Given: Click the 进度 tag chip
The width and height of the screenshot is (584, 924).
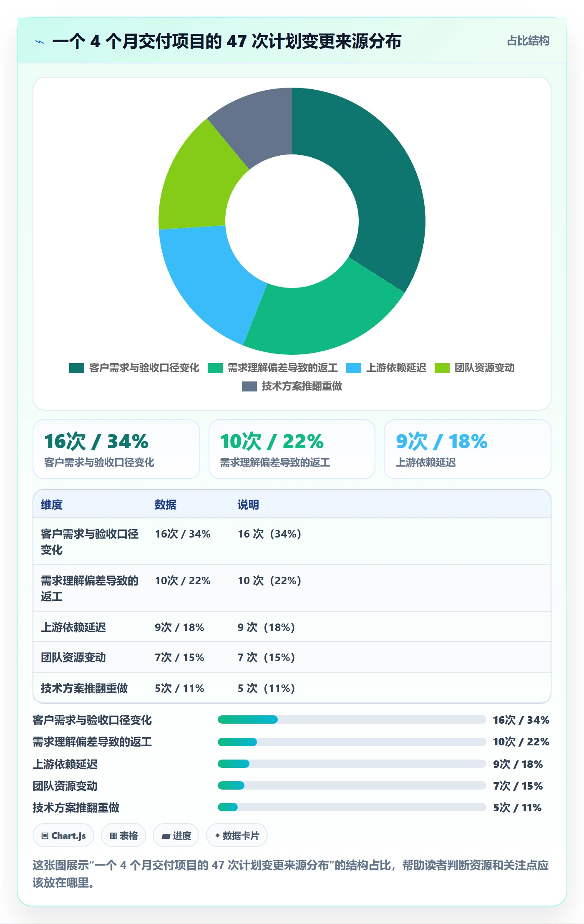Looking at the screenshot, I should pos(176,836).
